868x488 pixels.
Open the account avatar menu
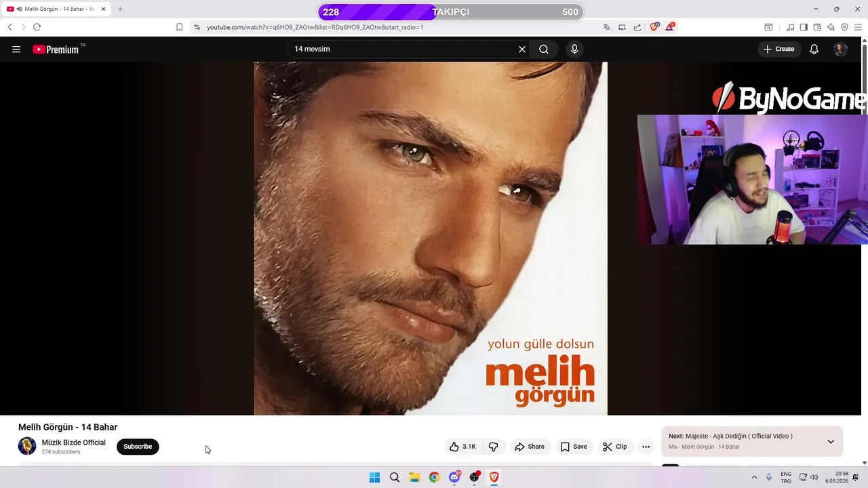click(x=840, y=49)
